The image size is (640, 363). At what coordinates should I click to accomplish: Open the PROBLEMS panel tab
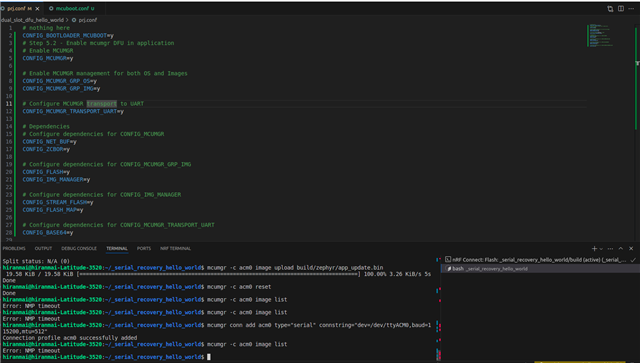[14, 248]
